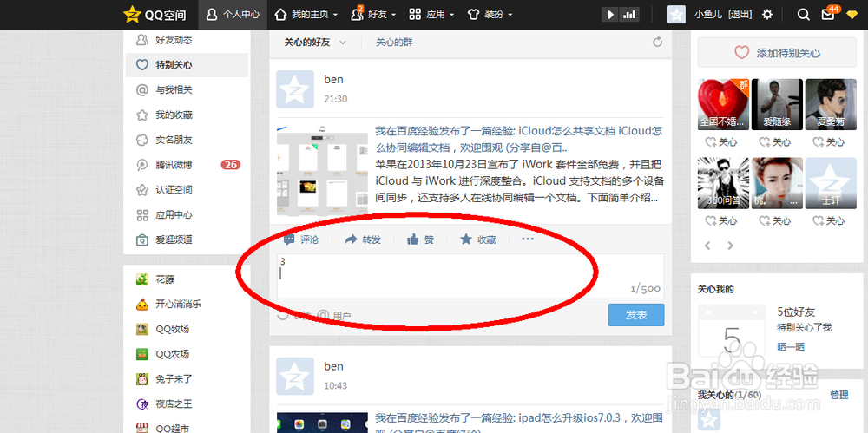
Task: Open 爱随缘 friend thumbnail
Action: point(777,105)
